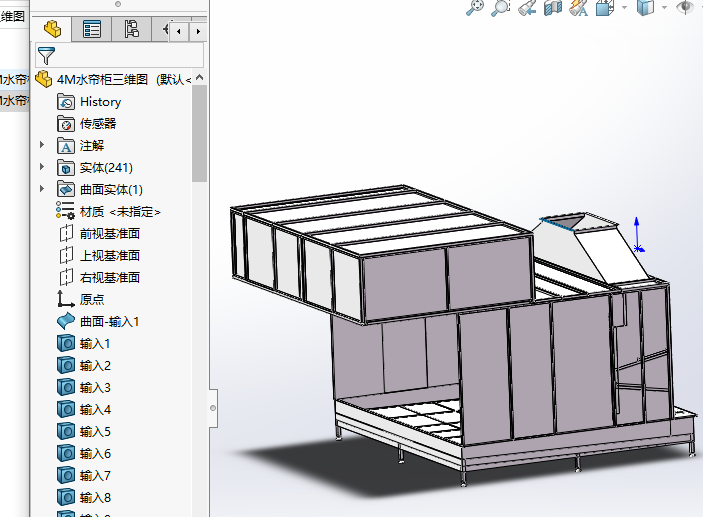The height and width of the screenshot is (517, 703).
Task: Switch to the PropertyManager tab
Action: (x=92, y=30)
